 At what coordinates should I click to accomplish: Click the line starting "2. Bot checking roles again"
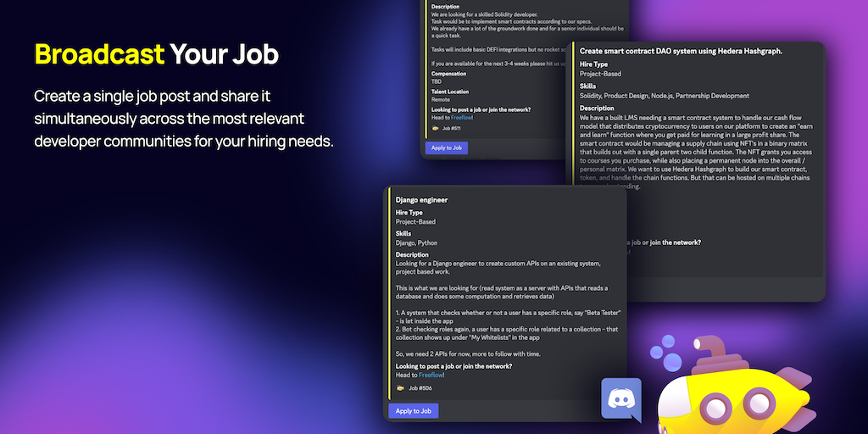click(507, 333)
